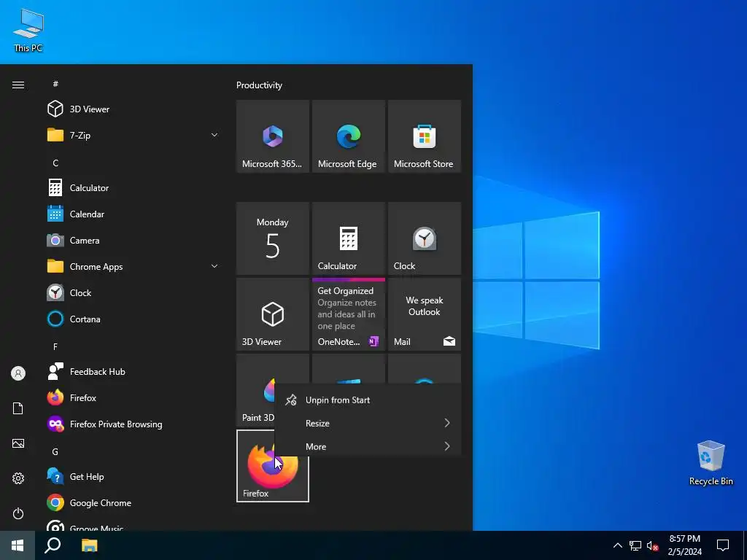Click the muted volume tray icon
747x560 pixels.
[652, 545]
